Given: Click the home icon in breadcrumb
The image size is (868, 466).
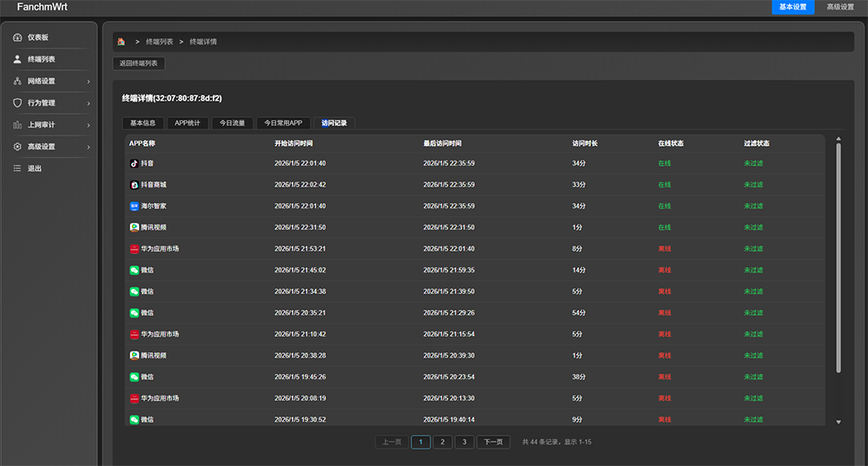Looking at the screenshot, I should pyautogui.click(x=122, y=42).
